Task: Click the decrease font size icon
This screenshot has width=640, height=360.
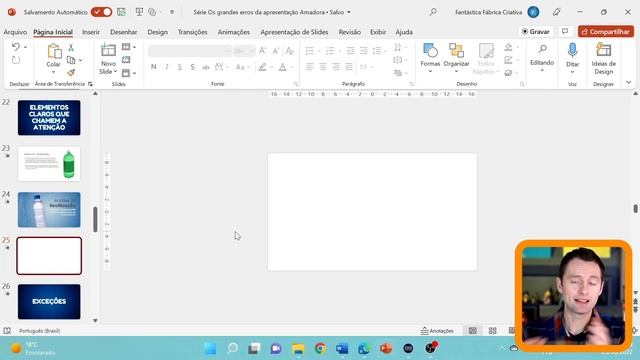Action: click(276, 51)
